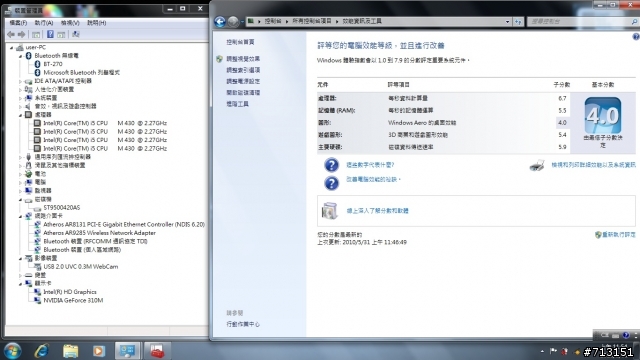Expand 音效、視訊及遊戲控制器 node
The width and height of the screenshot is (640, 360).
click(20, 107)
